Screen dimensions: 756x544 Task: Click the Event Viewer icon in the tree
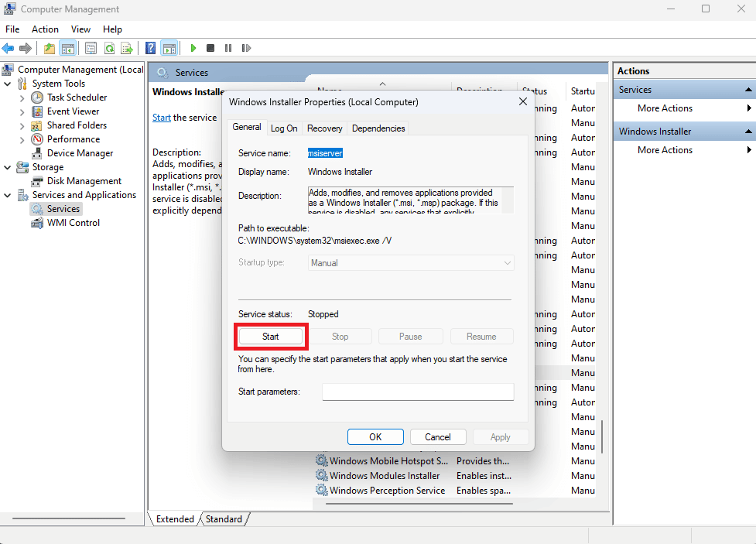pos(37,111)
